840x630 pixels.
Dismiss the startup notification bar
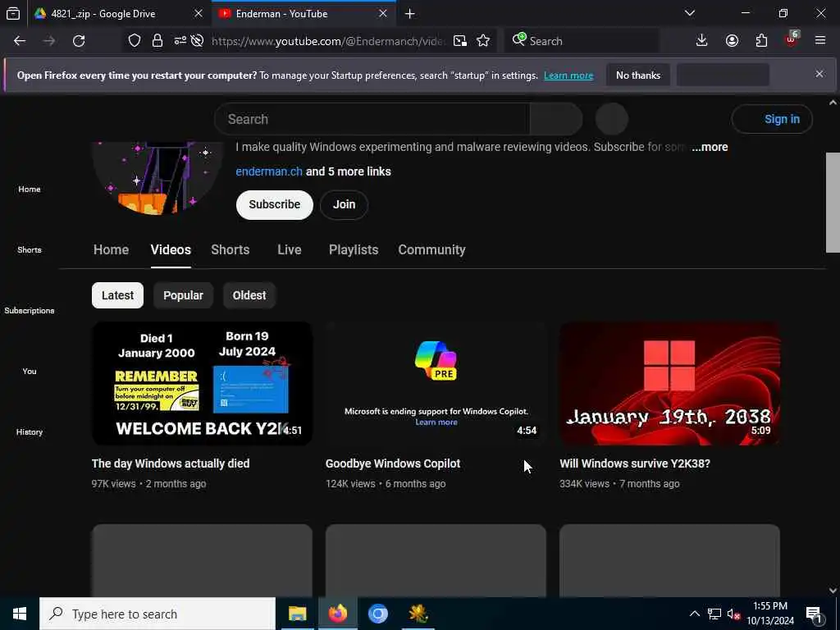click(x=819, y=74)
